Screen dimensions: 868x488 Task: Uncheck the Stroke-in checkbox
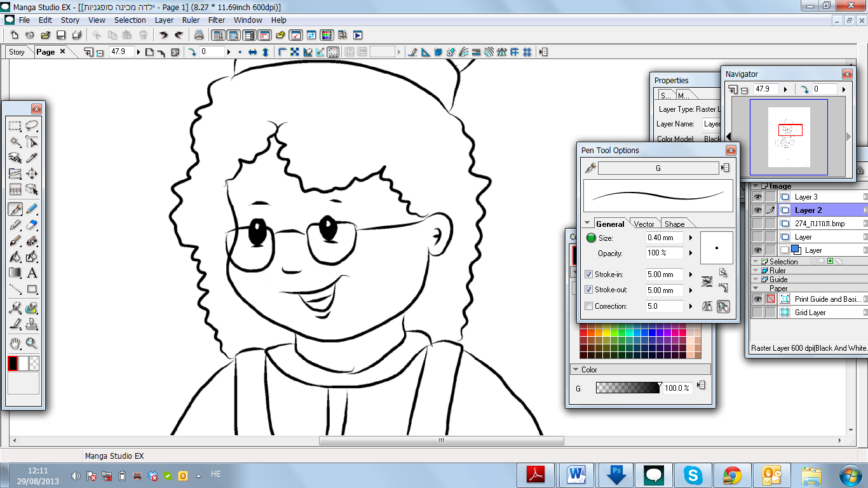coord(588,274)
